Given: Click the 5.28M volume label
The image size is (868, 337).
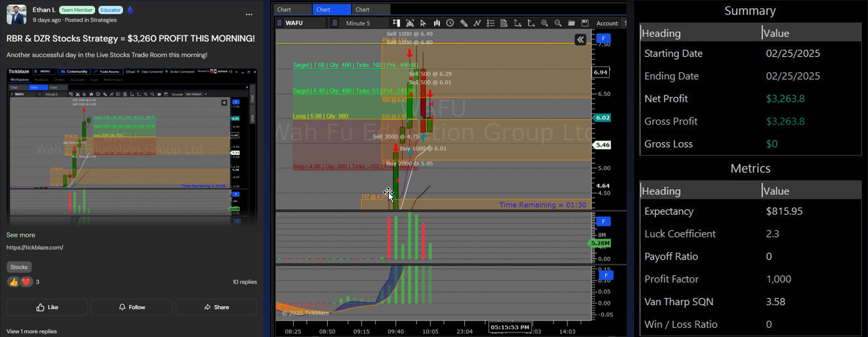Looking at the screenshot, I should tap(601, 243).
